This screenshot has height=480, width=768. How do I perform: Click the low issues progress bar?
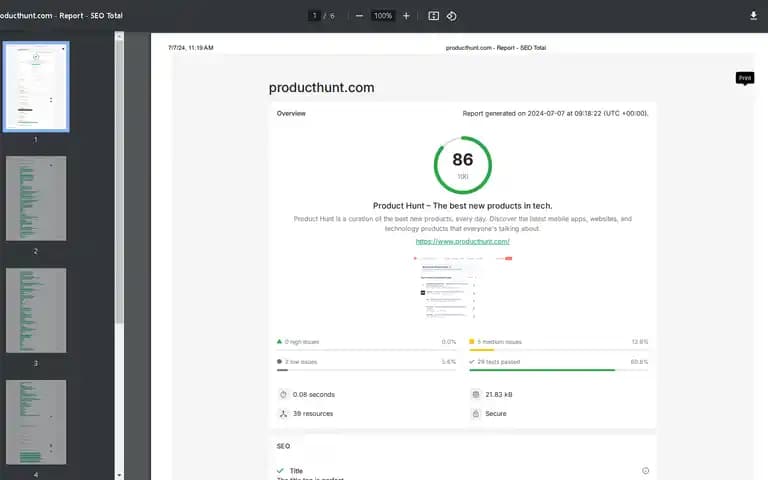[x=366, y=370]
